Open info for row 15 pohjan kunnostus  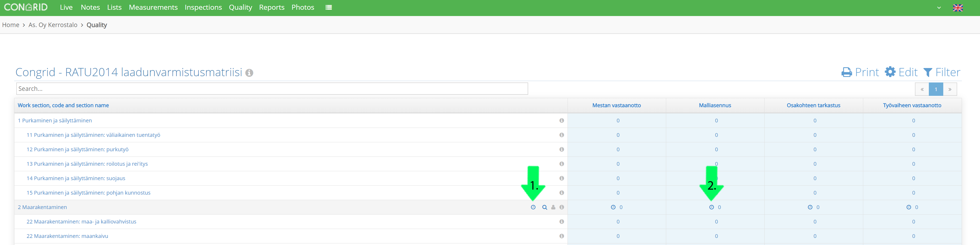pos(561,193)
